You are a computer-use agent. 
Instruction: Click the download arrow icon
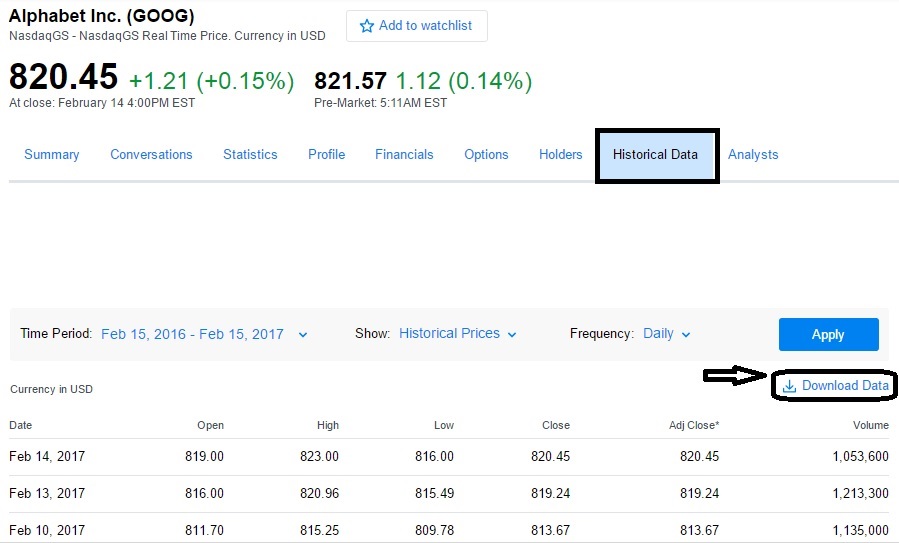(x=789, y=386)
